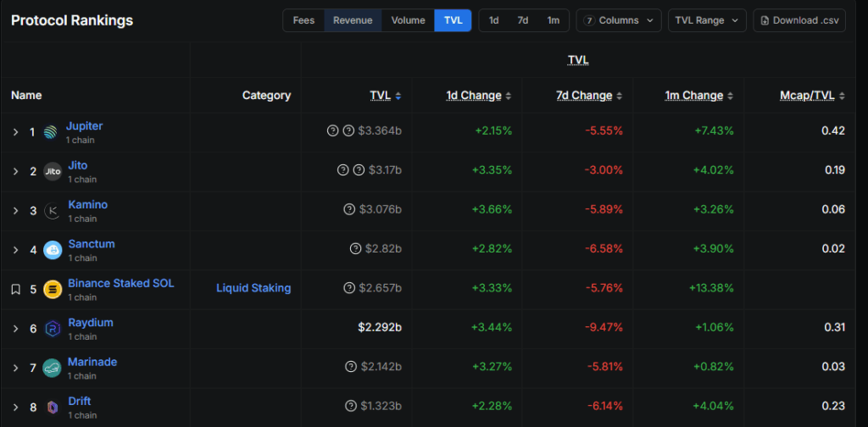
Task: Click the Jito protocol logo icon
Action: click(x=53, y=171)
